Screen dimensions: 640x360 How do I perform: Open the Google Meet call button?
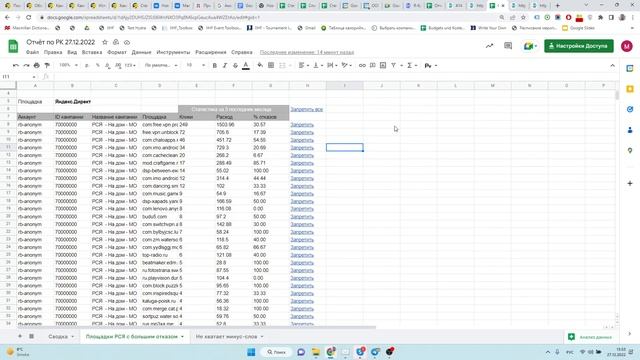530,46
